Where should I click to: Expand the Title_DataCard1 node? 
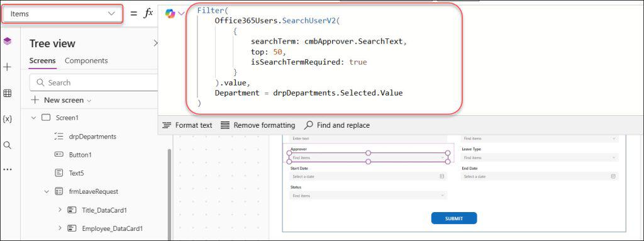(60, 210)
